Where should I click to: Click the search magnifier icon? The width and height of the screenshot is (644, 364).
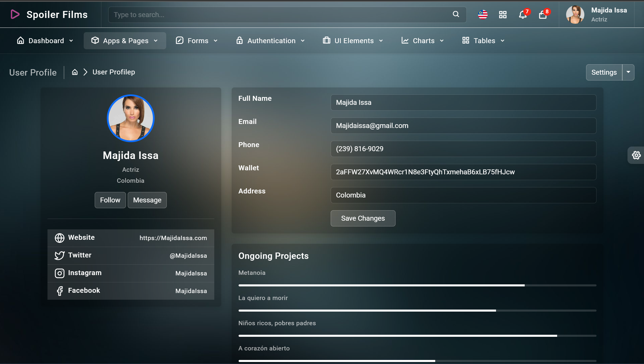[x=456, y=14]
